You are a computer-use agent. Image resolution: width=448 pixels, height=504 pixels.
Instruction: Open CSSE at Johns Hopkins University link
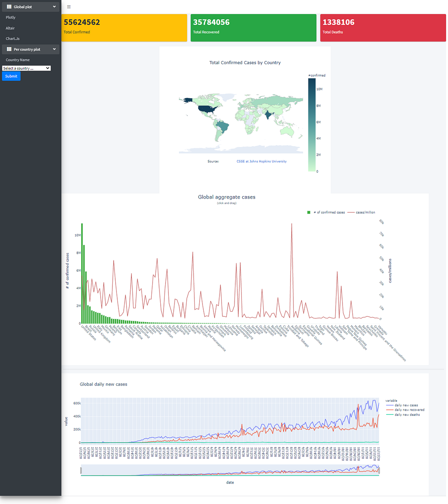click(262, 161)
